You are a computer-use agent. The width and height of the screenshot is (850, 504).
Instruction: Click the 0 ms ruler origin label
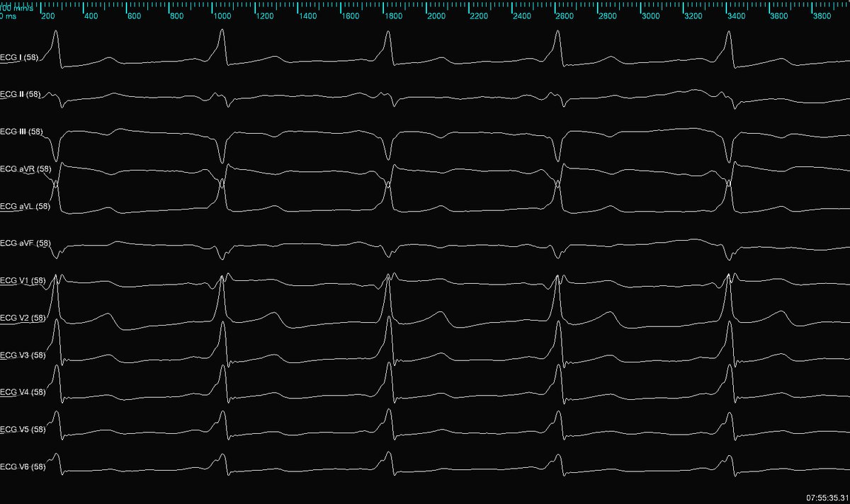pos(8,16)
